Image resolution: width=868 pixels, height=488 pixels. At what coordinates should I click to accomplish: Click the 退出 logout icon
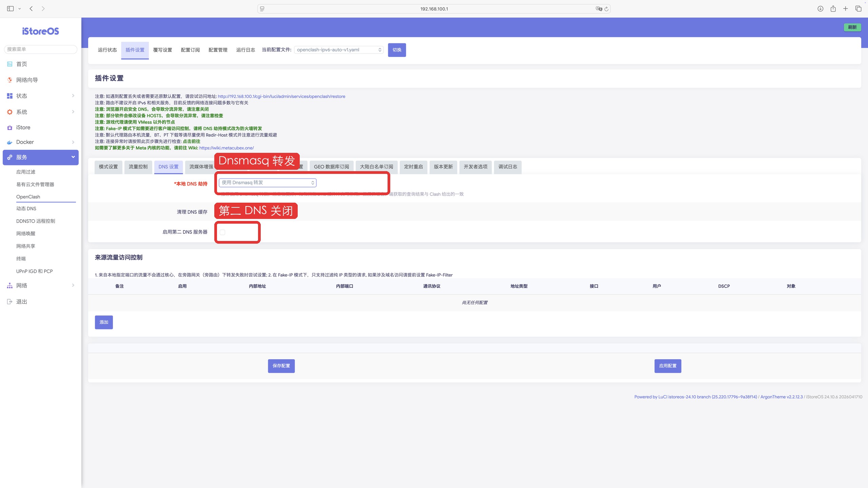click(10, 302)
